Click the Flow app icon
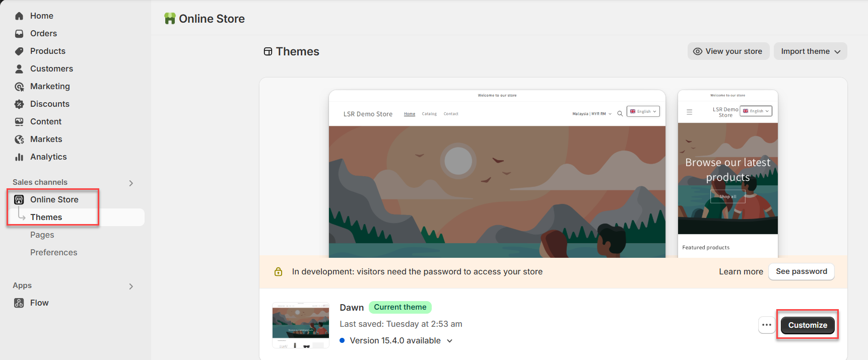 (x=19, y=303)
